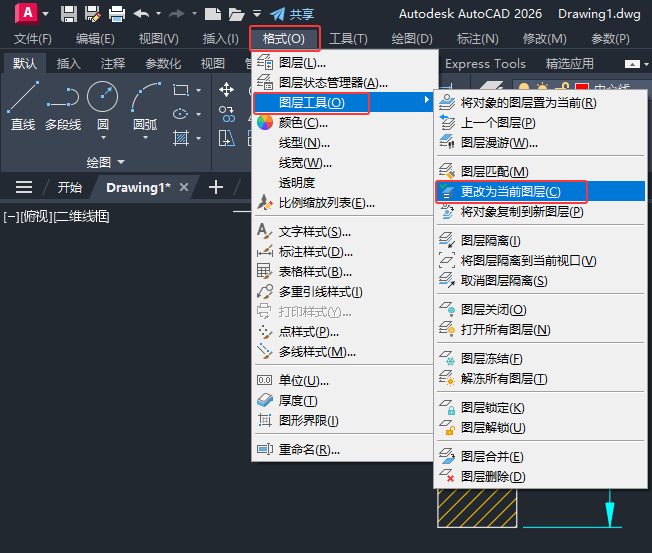This screenshot has height=553, width=652.
Task: Expand the Circle (圆) options arrow
Action: [103, 138]
